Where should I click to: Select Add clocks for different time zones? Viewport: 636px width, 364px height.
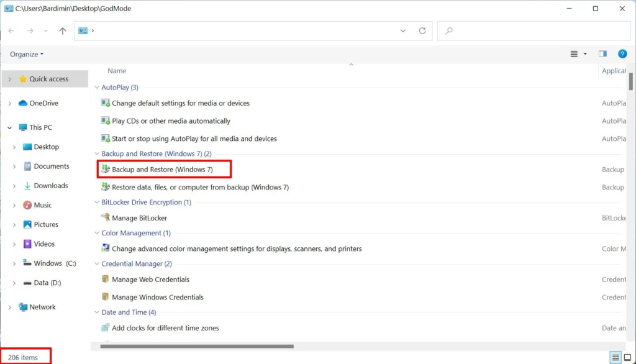point(165,328)
